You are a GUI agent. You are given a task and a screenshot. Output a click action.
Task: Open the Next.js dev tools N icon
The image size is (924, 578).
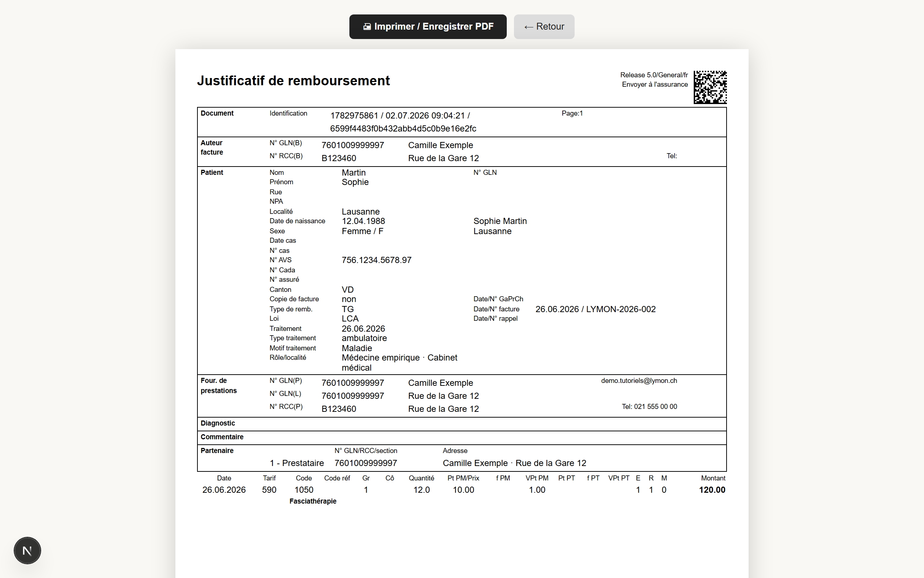point(27,551)
